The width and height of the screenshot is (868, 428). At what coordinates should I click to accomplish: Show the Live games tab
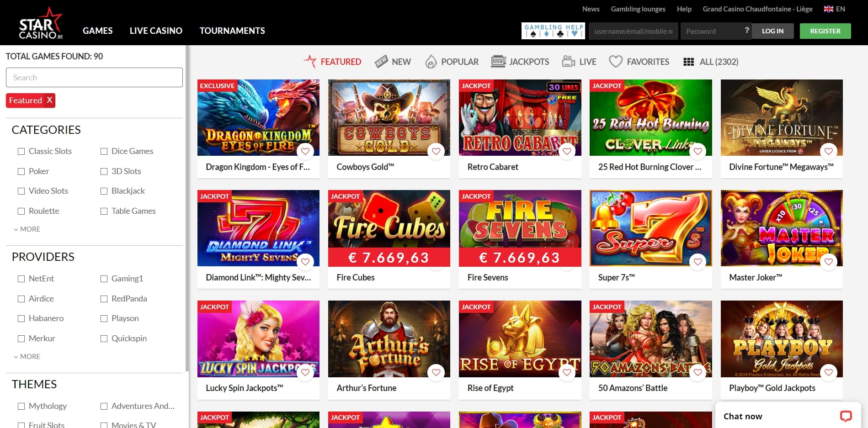(x=579, y=62)
